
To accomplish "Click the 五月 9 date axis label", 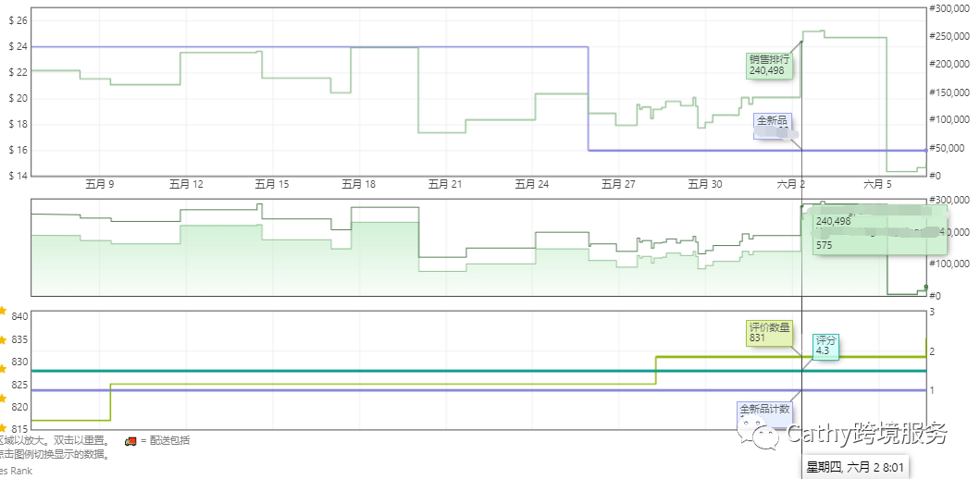I will [x=99, y=184].
